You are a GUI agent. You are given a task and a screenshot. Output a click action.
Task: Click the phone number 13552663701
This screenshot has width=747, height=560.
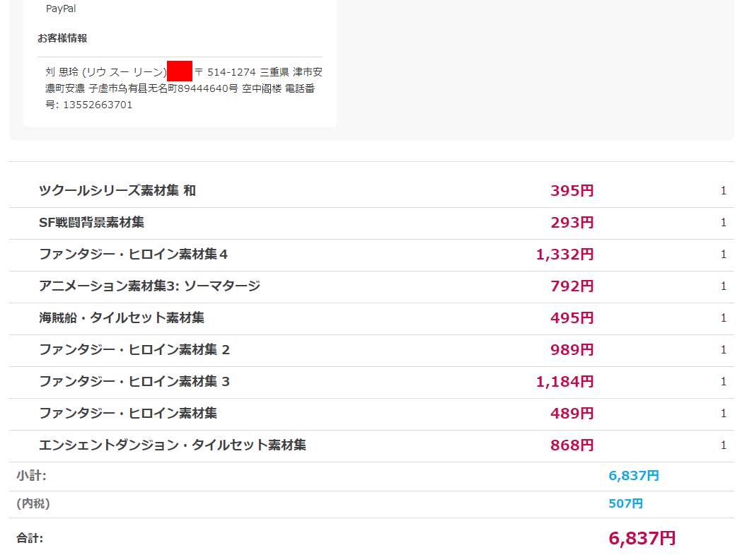point(98,105)
